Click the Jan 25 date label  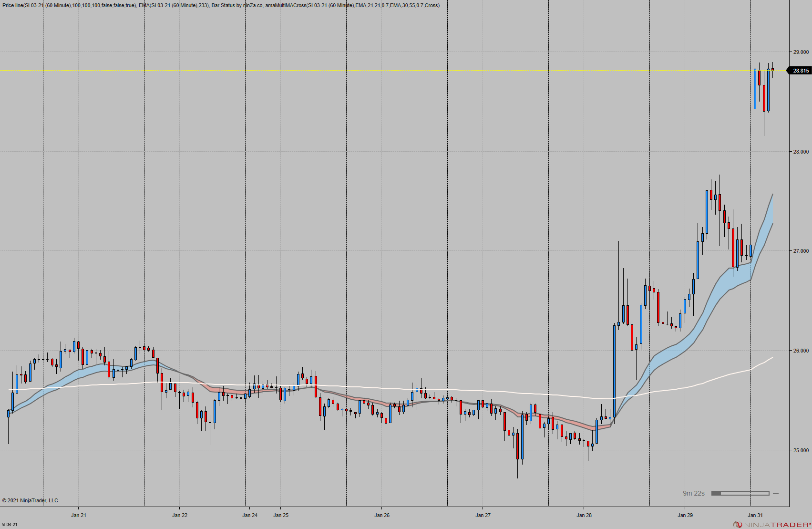click(x=281, y=515)
